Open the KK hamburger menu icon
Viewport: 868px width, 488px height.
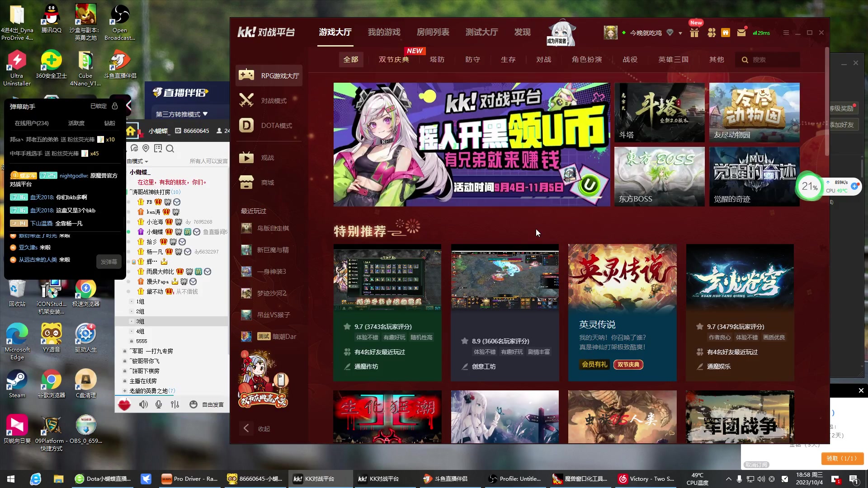(x=786, y=33)
